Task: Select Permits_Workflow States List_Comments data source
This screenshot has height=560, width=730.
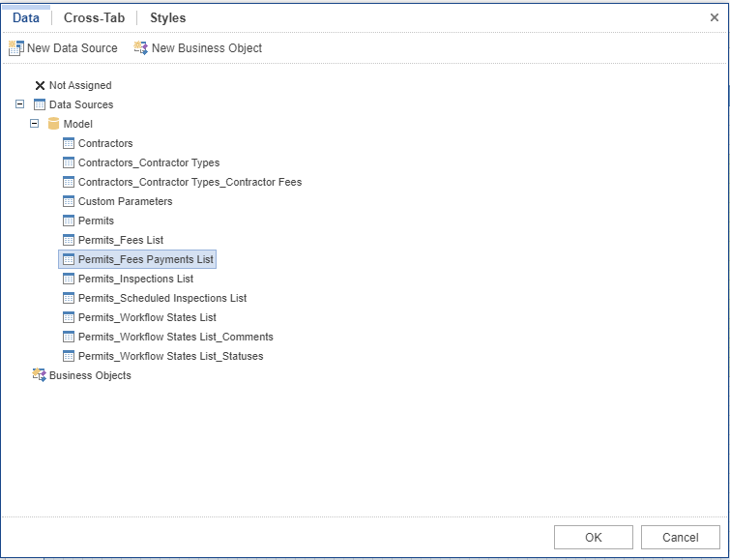Action: pyautogui.click(x=176, y=337)
